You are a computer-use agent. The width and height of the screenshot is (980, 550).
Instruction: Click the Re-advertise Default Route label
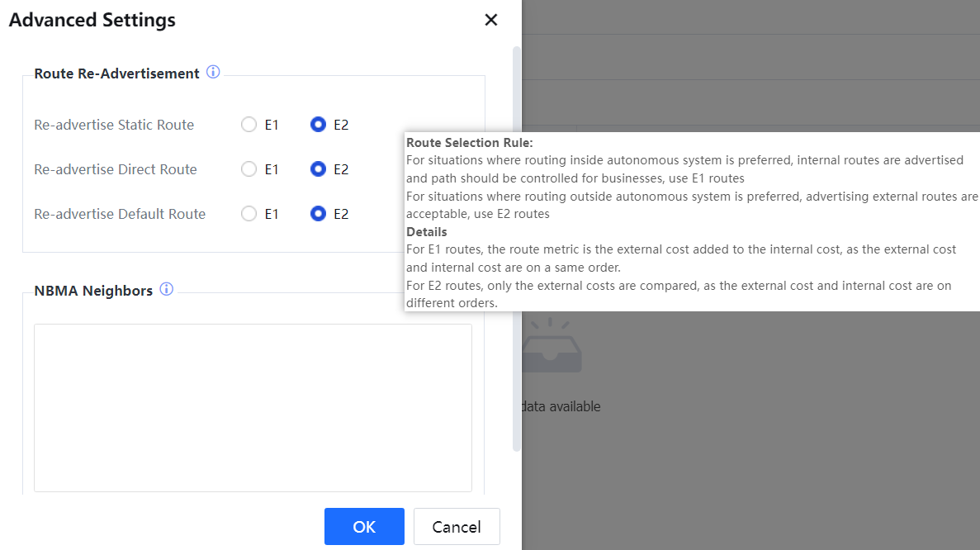[120, 214]
